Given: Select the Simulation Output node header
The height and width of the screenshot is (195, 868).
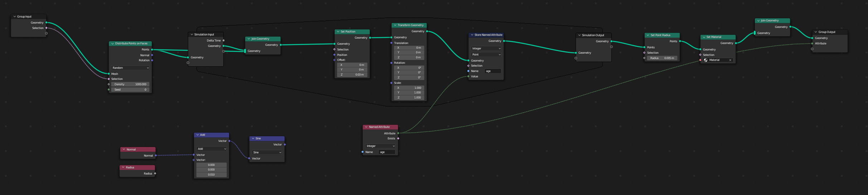Looking at the screenshot, I should click(x=593, y=35).
